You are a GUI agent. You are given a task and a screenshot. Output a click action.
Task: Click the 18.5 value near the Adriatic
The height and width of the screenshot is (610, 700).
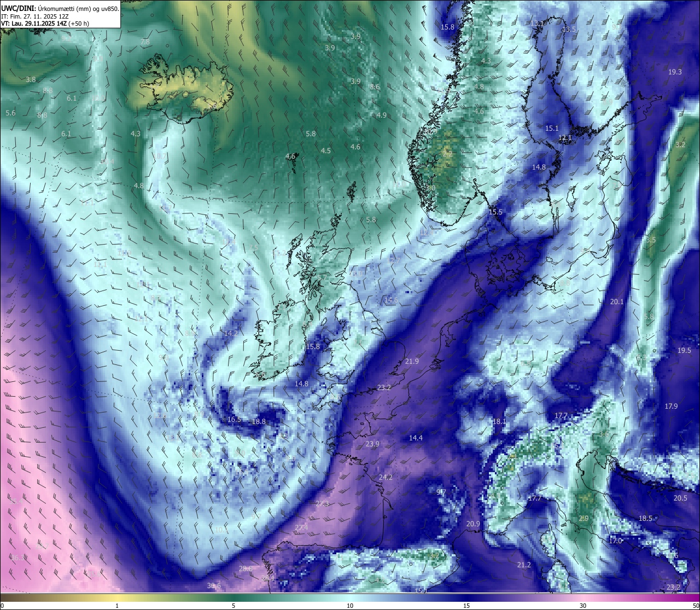pyautogui.click(x=646, y=518)
